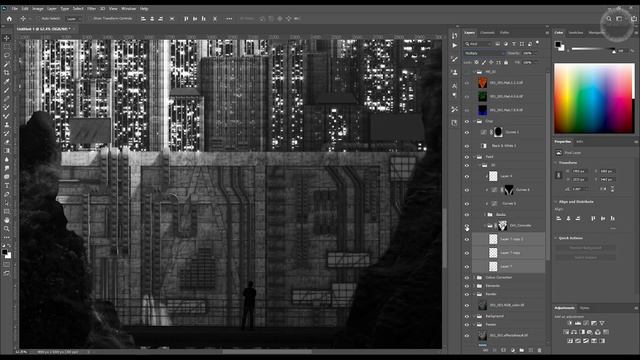Select the Horizontal Type tool
The width and height of the screenshot is (640, 360).
click(x=7, y=185)
